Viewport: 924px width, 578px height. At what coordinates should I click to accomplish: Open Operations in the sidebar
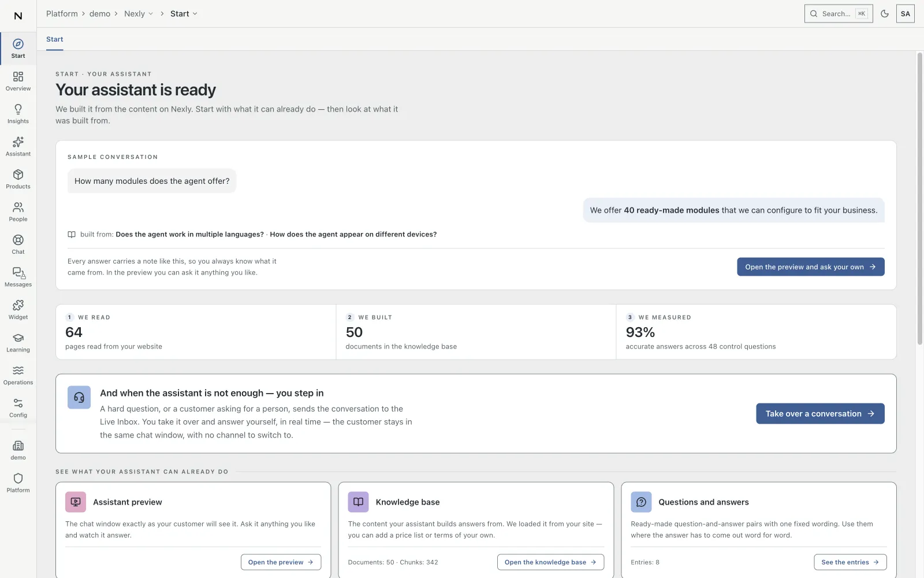(18, 375)
